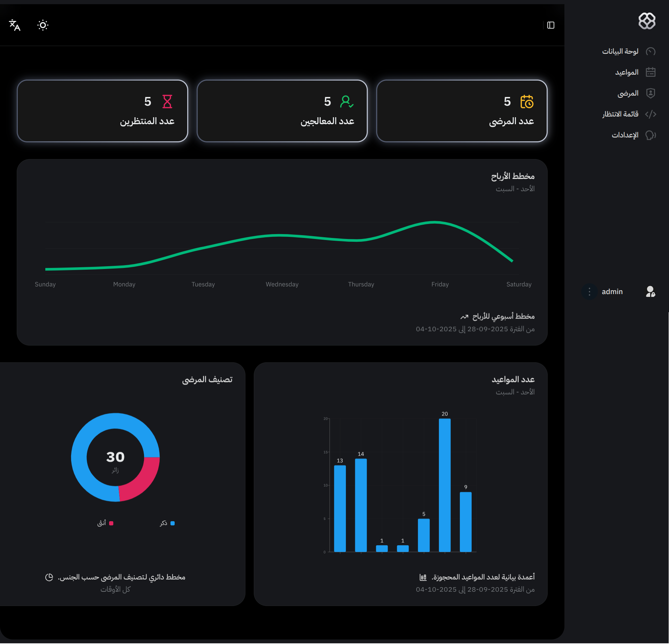The image size is (669, 644).
Task: Click the قائمة الانتظار code-bracket icon
Action: [x=650, y=114]
